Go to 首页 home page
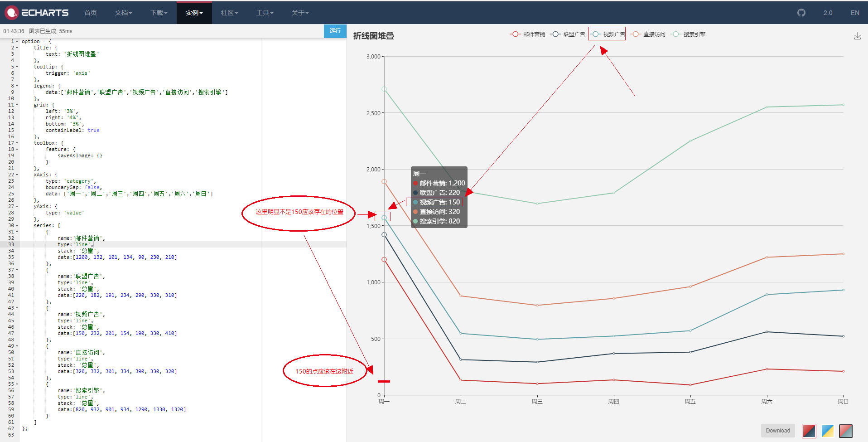868x442 pixels. point(91,13)
